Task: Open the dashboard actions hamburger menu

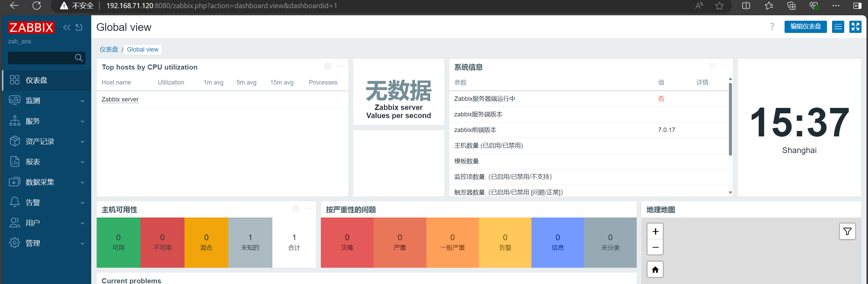Action: click(x=838, y=27)
